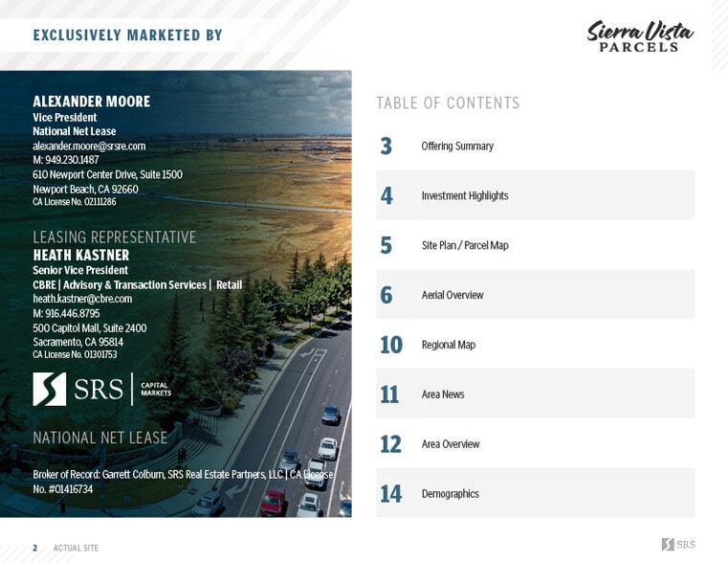The width and height of the screenshot is (728, 563).
Task: Open the Area News entry
Action: 443,395
